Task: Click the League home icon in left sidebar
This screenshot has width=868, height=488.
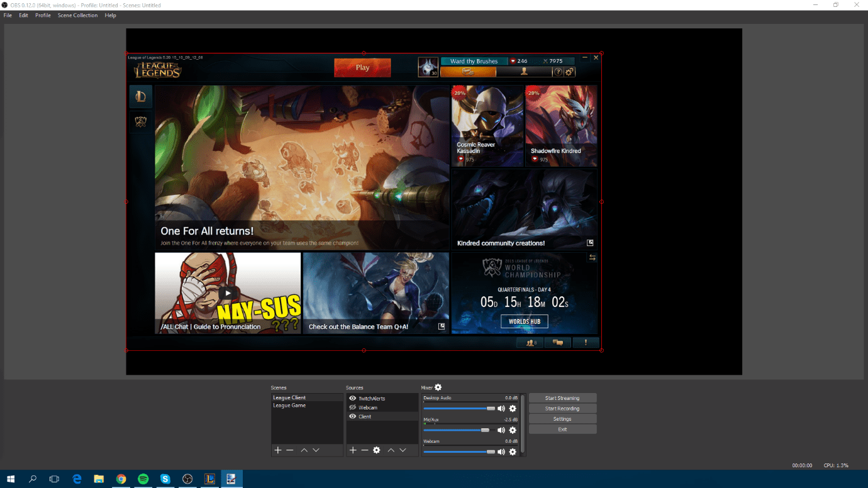Action: click(x=141, y=96)
